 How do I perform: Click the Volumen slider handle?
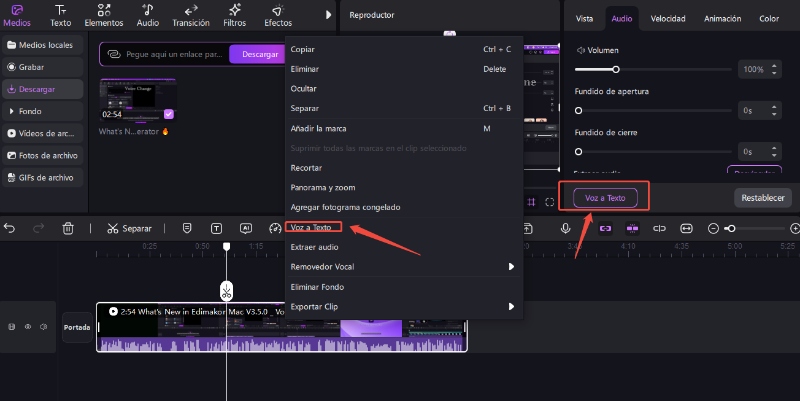click(616, 70)
